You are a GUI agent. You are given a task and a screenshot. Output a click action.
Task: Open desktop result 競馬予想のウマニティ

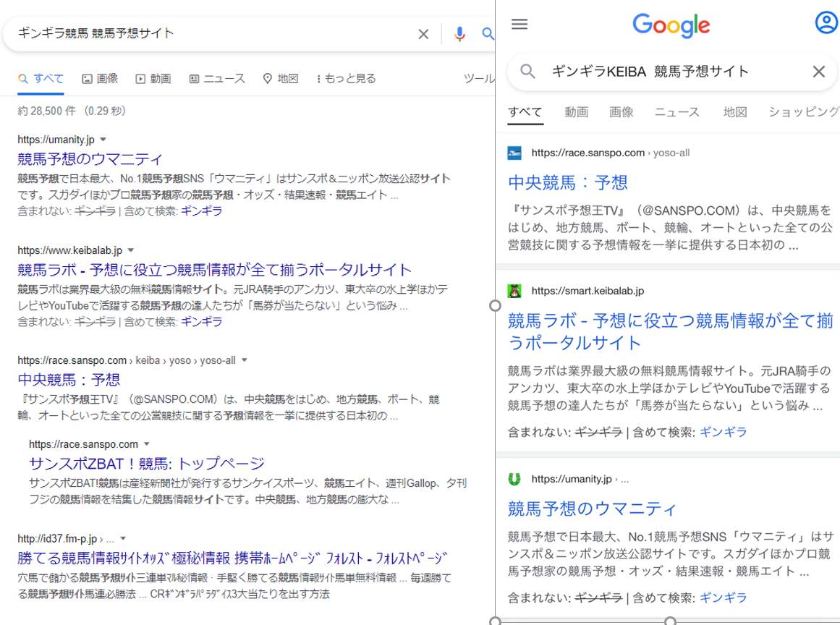pyautogui.click(x=90, y=159)
